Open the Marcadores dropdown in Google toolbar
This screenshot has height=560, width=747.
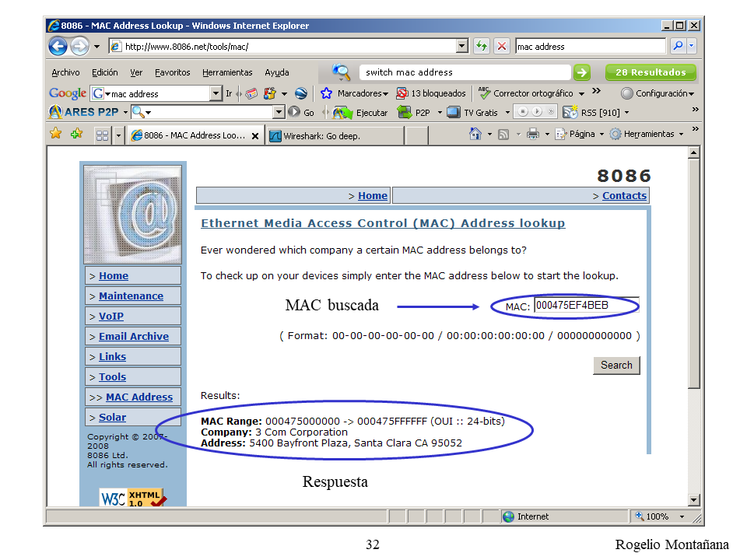coord(355,93)
